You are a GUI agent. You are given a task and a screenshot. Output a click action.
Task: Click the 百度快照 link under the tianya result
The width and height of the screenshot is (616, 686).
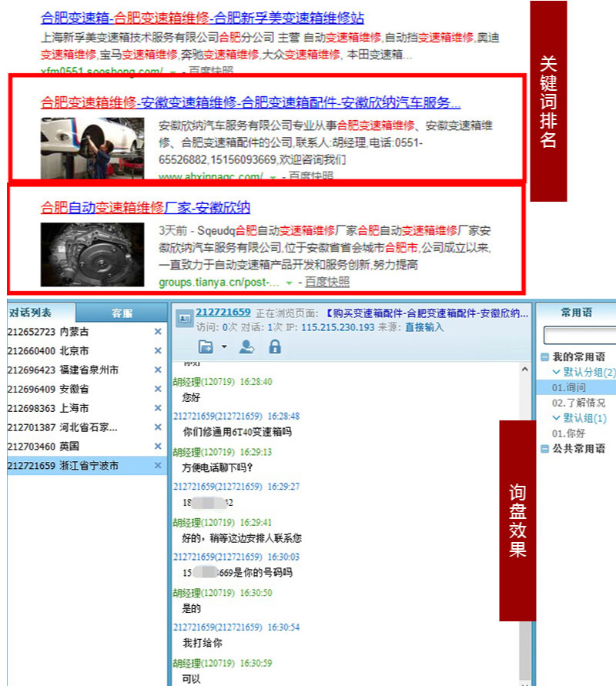(x=326, y=283)
